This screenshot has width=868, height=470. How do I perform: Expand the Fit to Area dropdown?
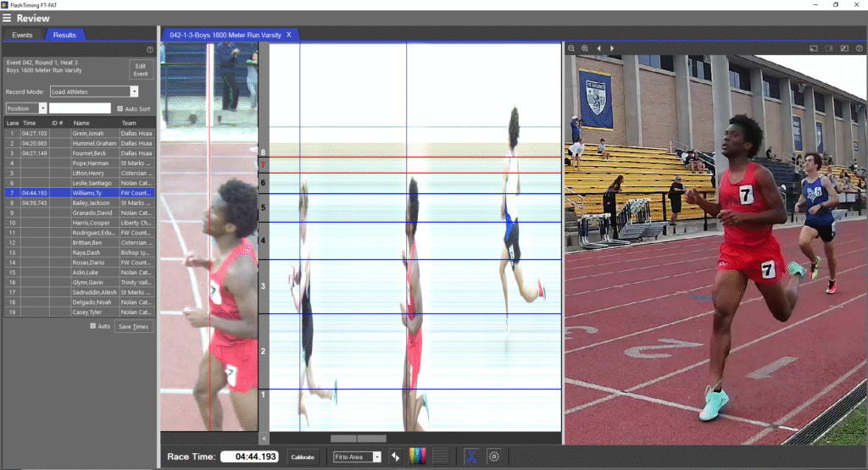[377, 456]
